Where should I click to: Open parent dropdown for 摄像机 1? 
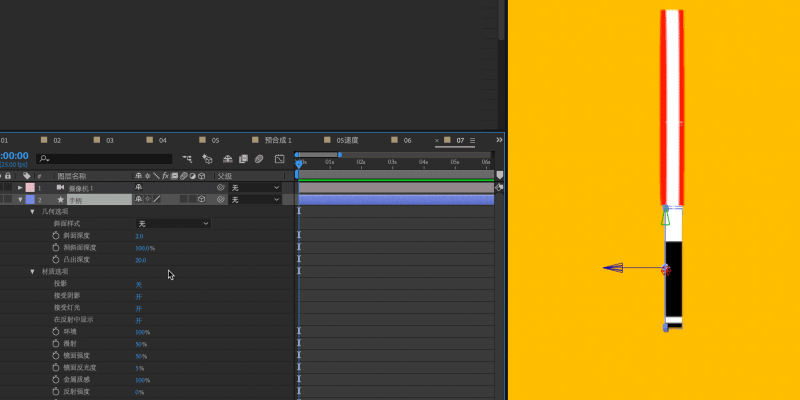255,188
